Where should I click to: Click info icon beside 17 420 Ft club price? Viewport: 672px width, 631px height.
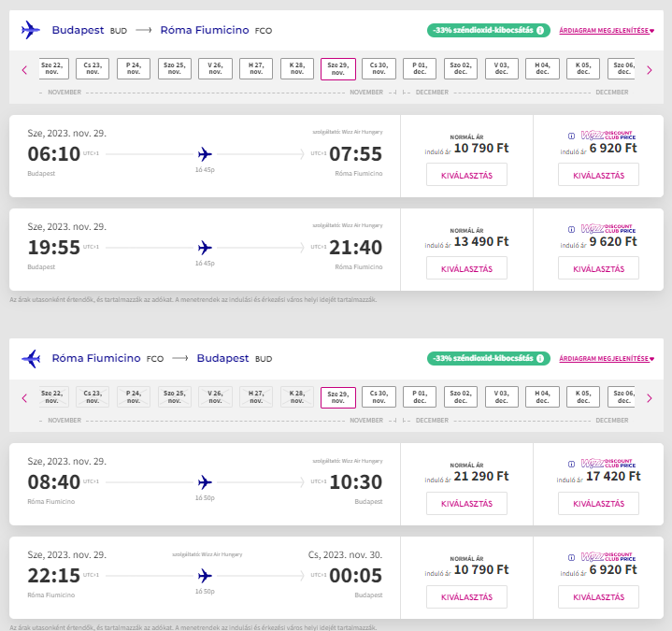(x=571, y=465)
